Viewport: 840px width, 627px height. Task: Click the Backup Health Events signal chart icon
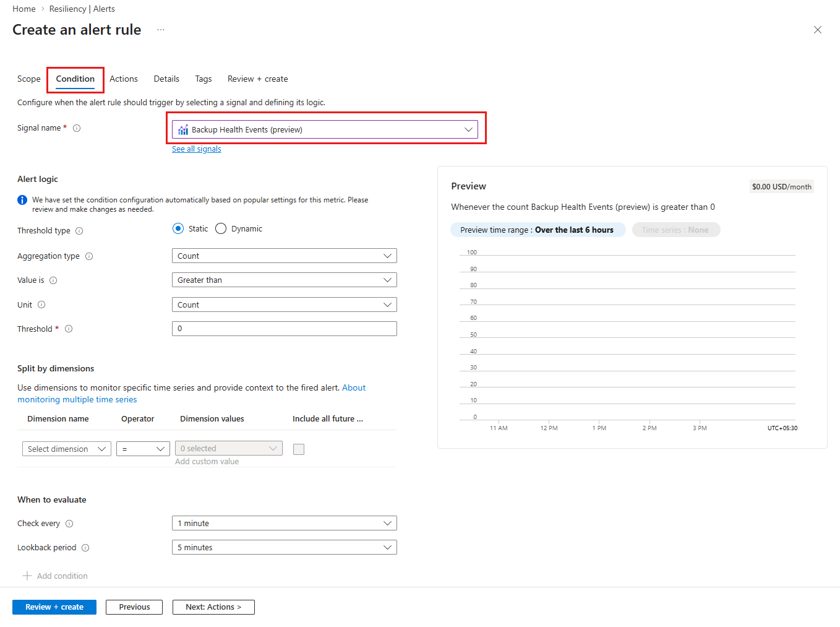point(183,129)
